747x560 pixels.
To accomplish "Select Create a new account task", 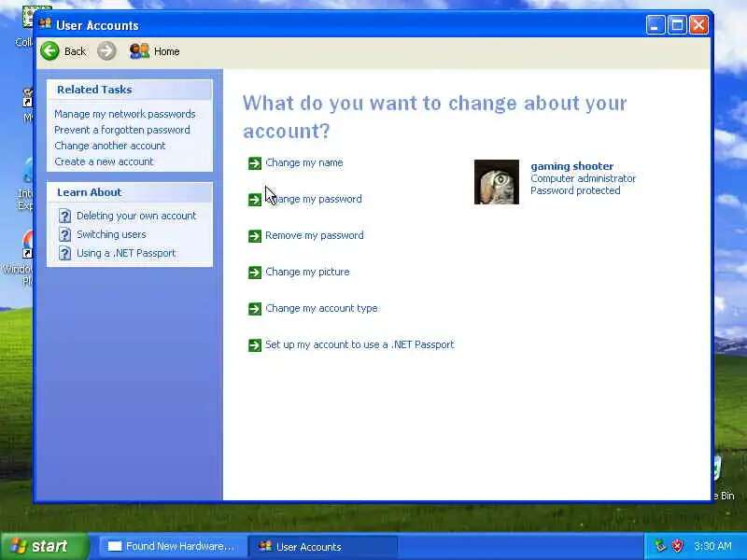I will point(104,161).
